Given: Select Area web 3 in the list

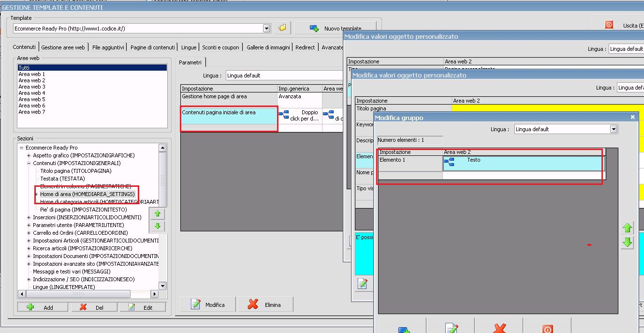Looking at the screenshot, I should 92,87.
